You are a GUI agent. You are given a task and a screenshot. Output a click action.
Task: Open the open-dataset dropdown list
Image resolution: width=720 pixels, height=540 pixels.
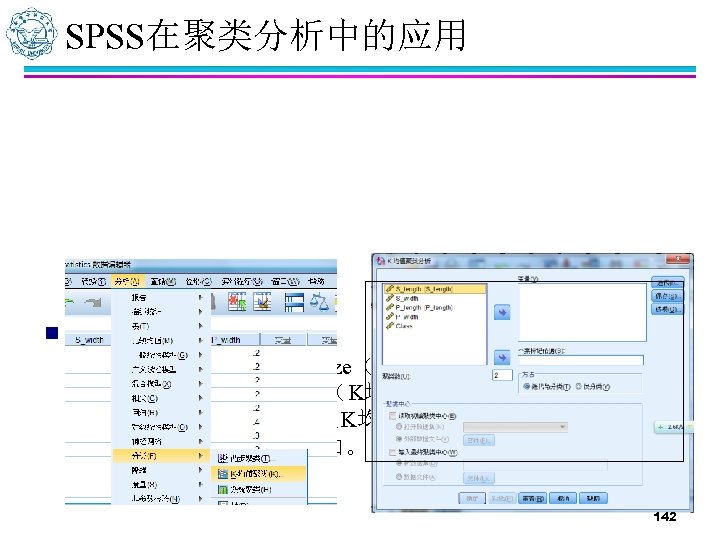[516, 427]
